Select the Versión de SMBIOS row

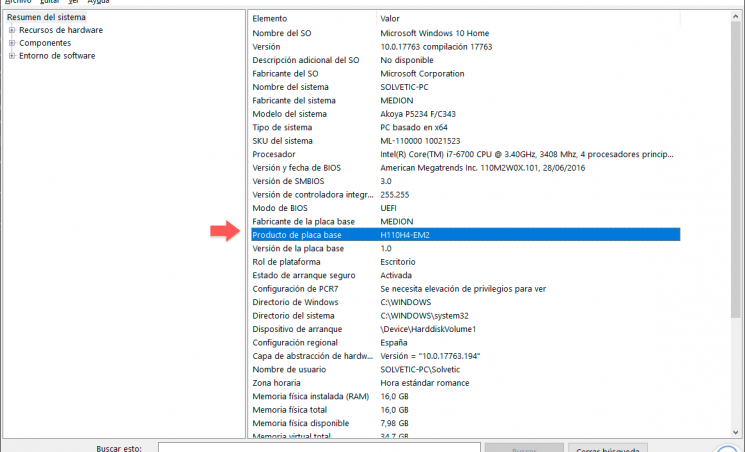point(466,181)
